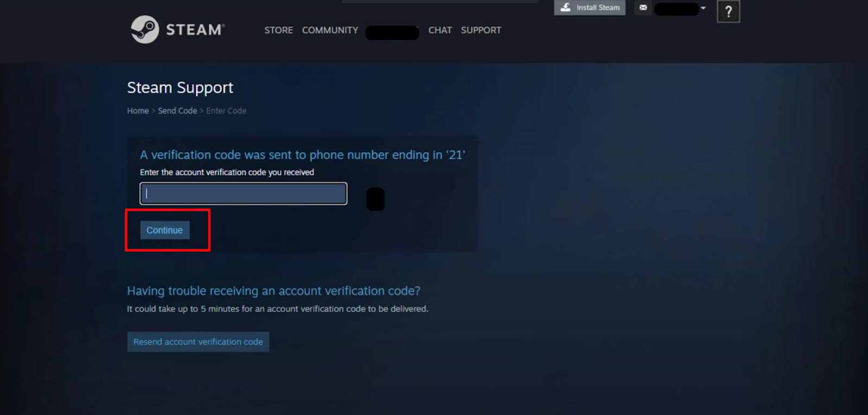This screenshot has width=868, height=415.
Task: Click Resend account verification code
Action: [198, 342]
